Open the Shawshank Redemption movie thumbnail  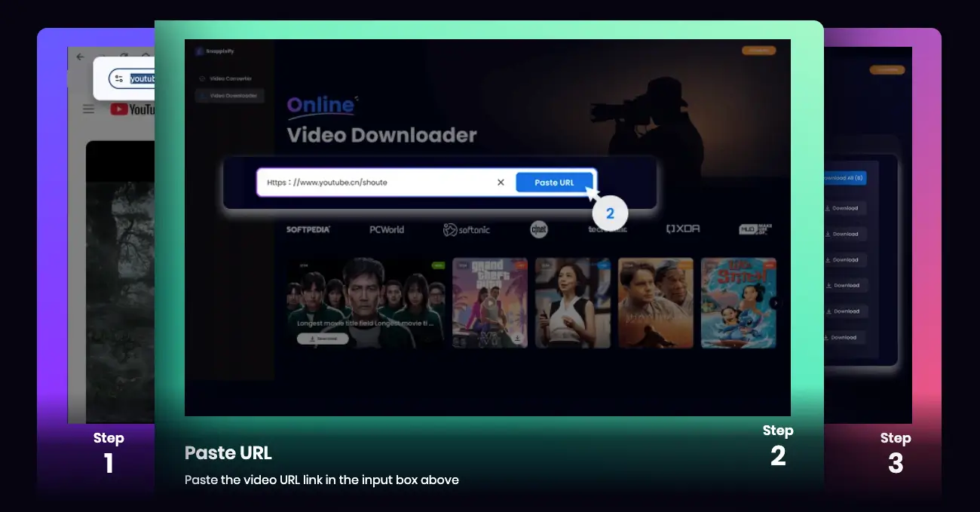point(655,302)
